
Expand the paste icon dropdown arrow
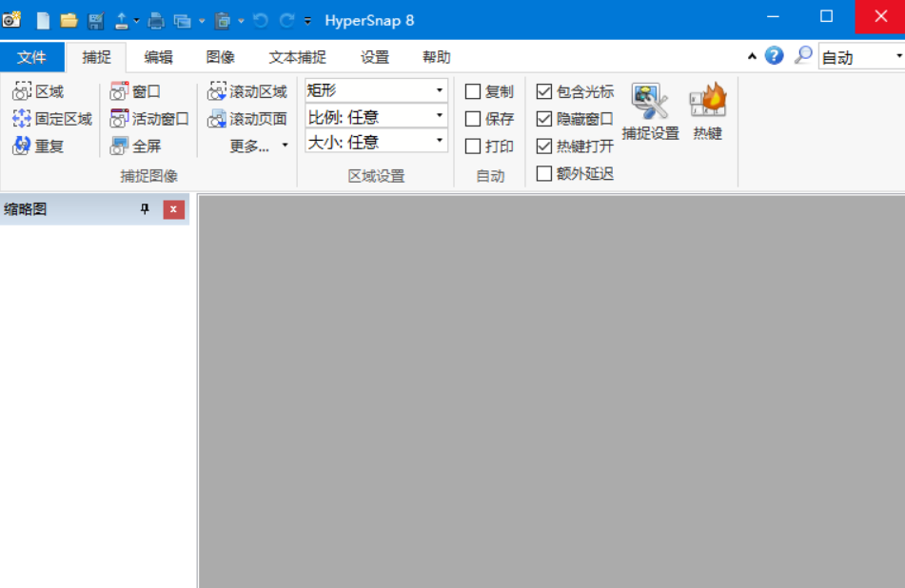tap(242, 21)
